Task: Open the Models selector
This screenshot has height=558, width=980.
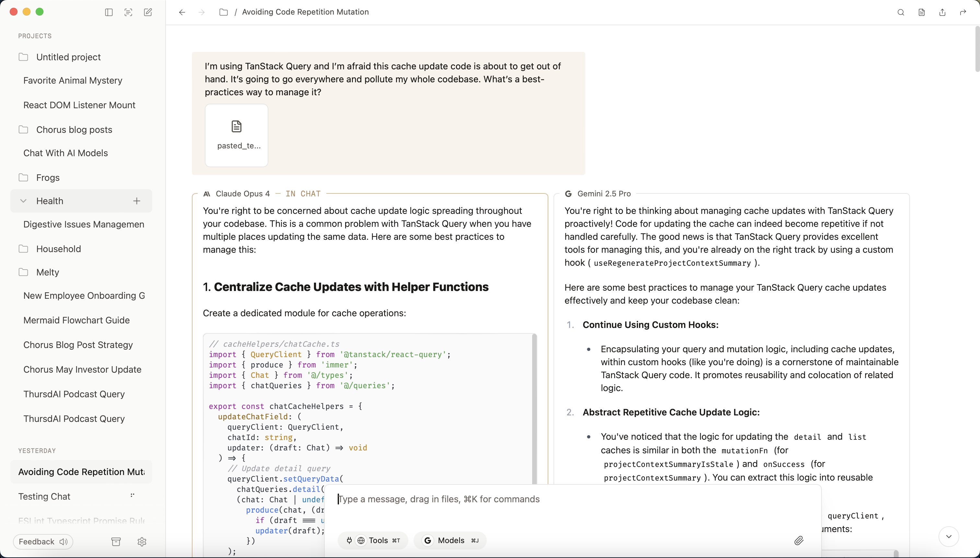Action: [x=450, y=541]
